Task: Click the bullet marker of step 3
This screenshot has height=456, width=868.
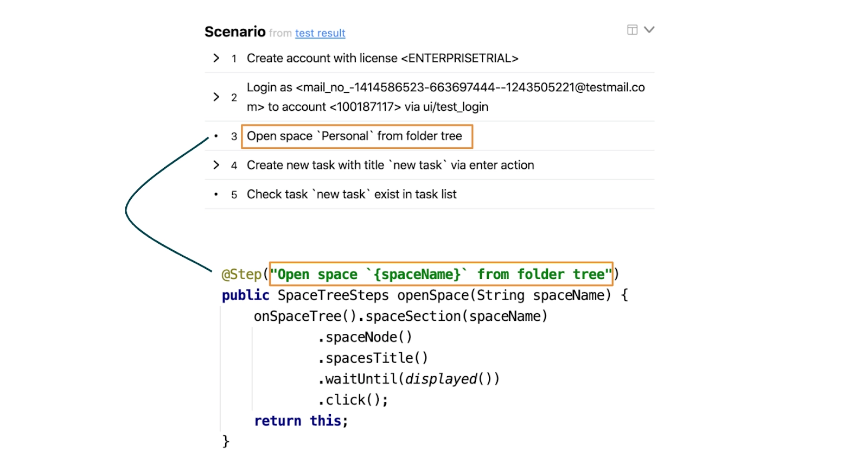Action: 216,136
